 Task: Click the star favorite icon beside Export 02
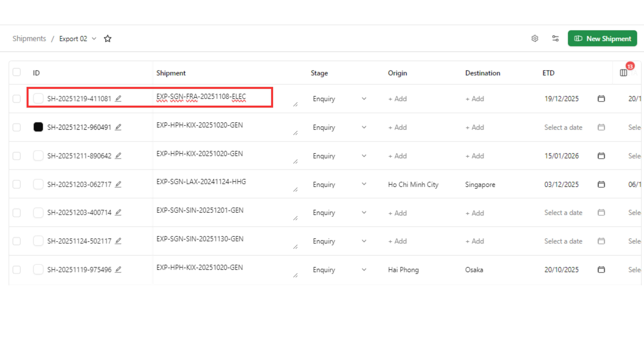(107, 39)
